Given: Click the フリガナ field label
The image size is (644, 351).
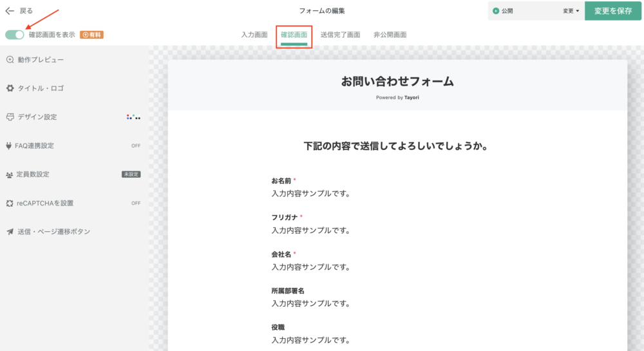Looking at the screenshot, I should pos(285,218).
